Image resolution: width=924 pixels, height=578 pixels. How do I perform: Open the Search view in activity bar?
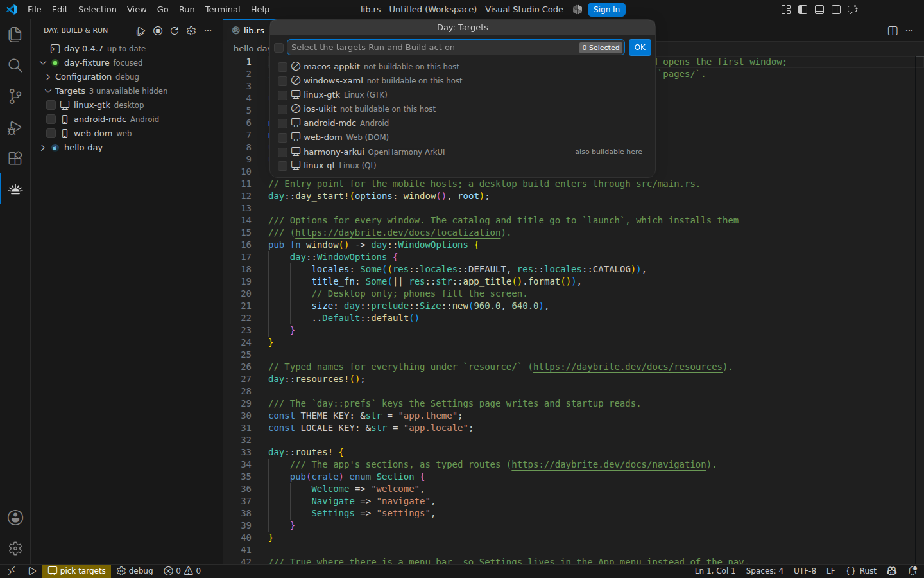point(15,66)
